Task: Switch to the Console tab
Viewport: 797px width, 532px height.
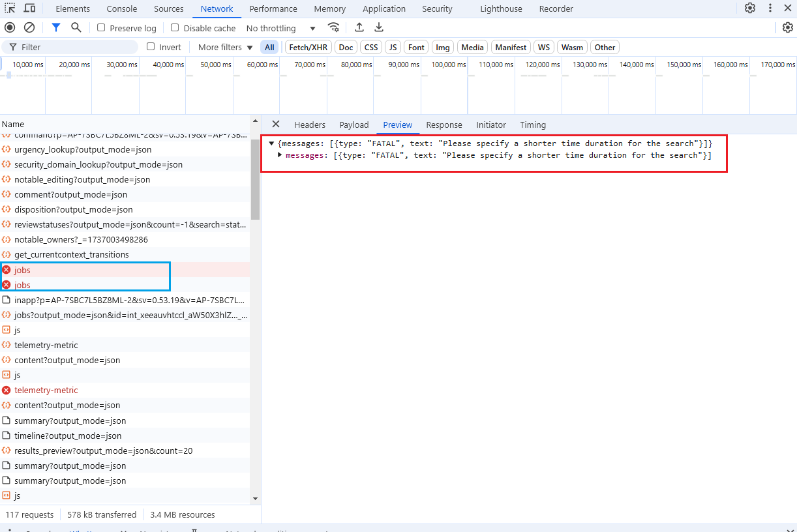Action: pyautogui.click(x=122, y=8)
